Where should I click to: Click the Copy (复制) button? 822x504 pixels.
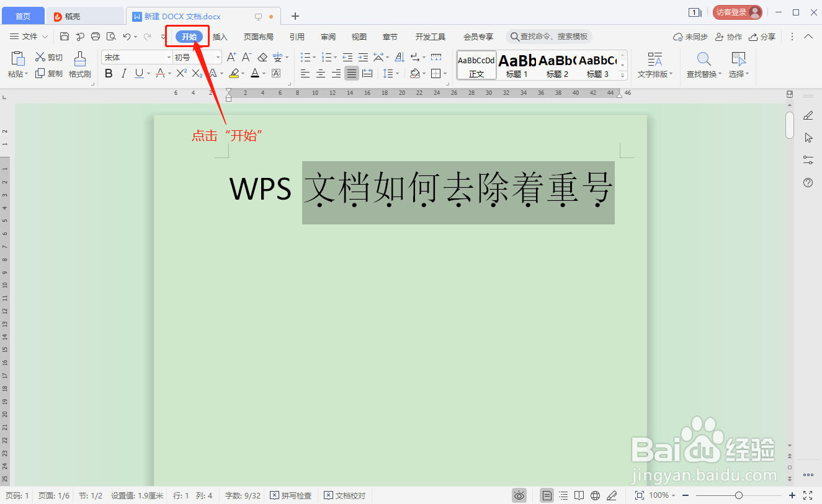[x=49, y=73]
